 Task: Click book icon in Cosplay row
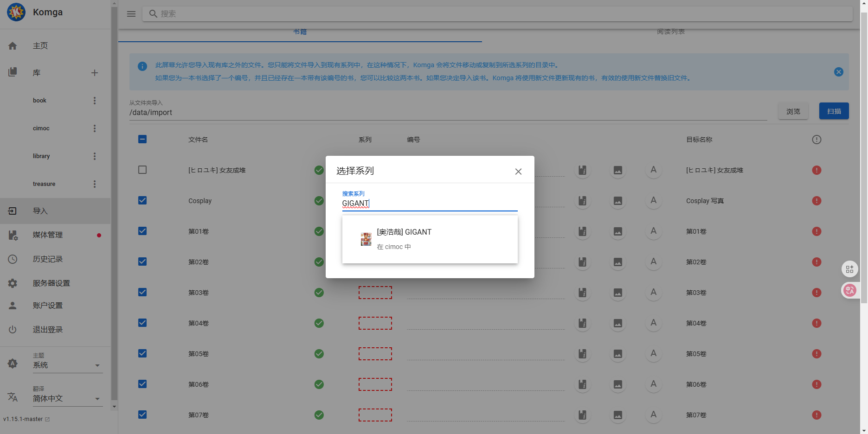point(582,201)
